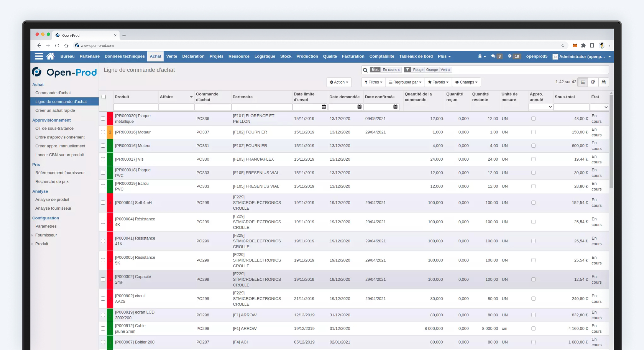Click the Partenaire column filter field

click(x=262, y=107)
